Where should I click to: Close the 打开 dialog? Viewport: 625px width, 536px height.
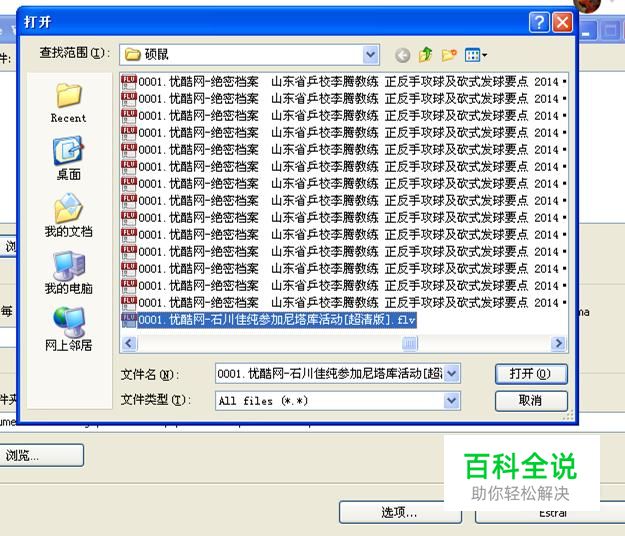pos(562,22)
